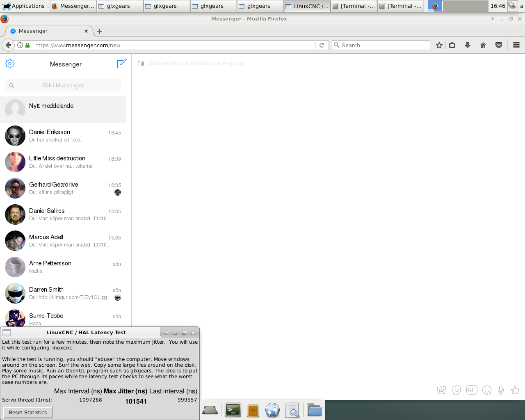The height and width of the screenshot is (420, 525).
Task: Switch to LinuxCNC taskbar window
Action: 307,6
